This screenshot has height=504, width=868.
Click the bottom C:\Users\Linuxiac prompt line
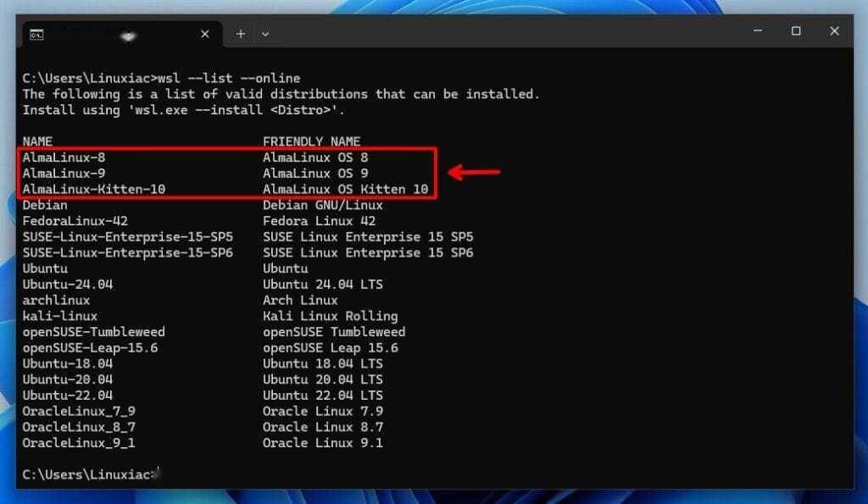[x=90, y=474]
